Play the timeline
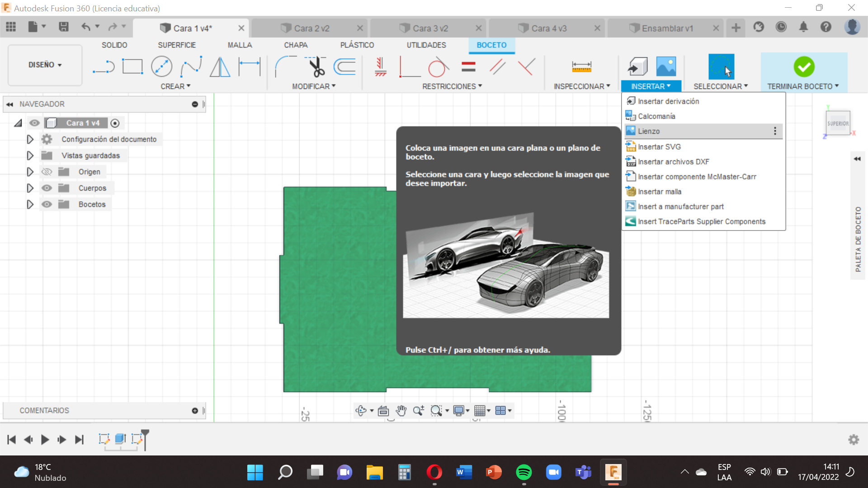This screenshot has height=488, width=868. pos(45,440)
